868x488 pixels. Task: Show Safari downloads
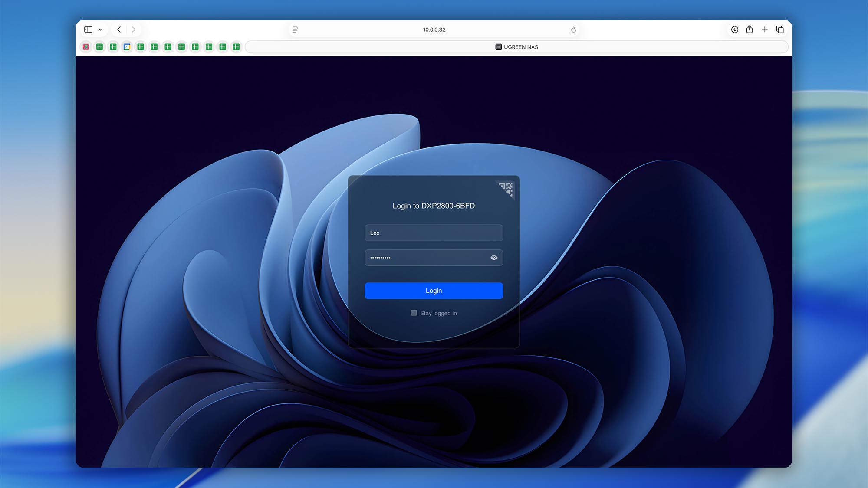[x=735, y=29]
